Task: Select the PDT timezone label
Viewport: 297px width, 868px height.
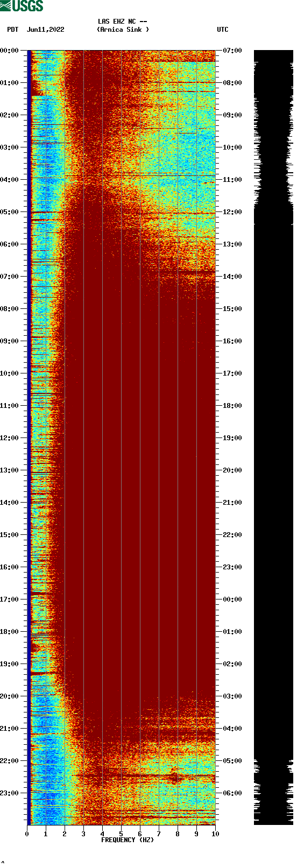Action: coord(12,30)
